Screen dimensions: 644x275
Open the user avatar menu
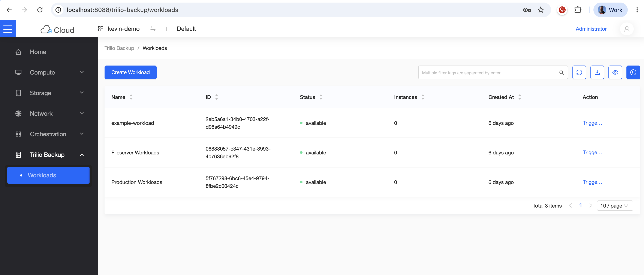point(626,29)
